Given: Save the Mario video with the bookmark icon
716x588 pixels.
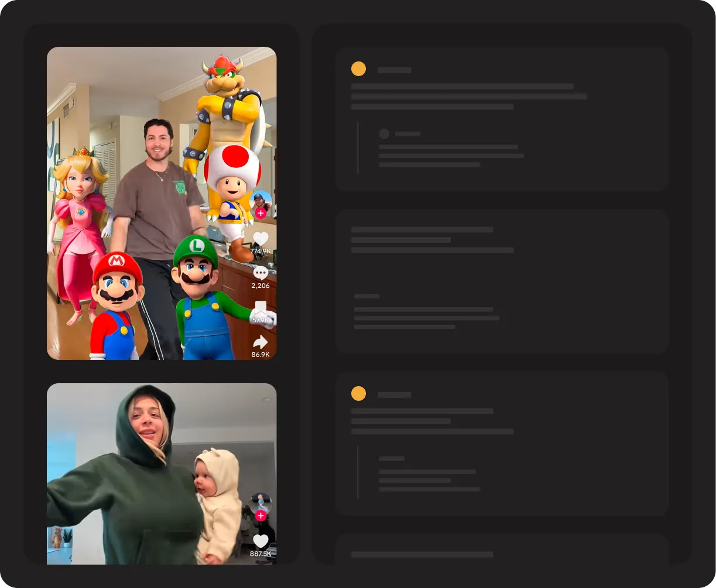Looking at the screenshot, I should pyautogui.click(x=261, y=308).
